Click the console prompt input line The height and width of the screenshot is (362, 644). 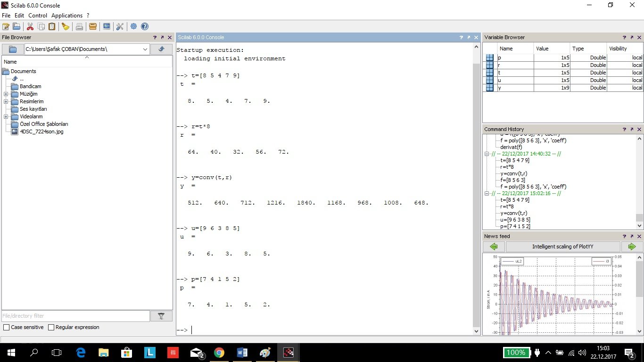click(325, 330)
